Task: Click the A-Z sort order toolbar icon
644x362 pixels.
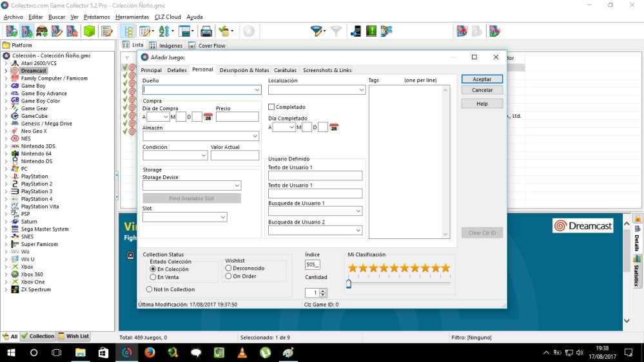Action: click(x=165, y=31)
